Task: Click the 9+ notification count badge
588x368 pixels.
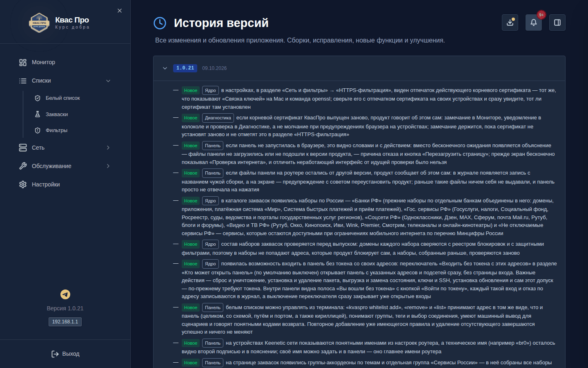Action: click(x=541, y=15)
